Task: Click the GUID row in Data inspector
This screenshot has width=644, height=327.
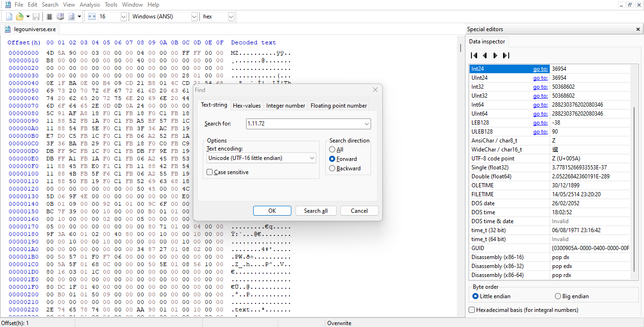Action: coord(550,248)
